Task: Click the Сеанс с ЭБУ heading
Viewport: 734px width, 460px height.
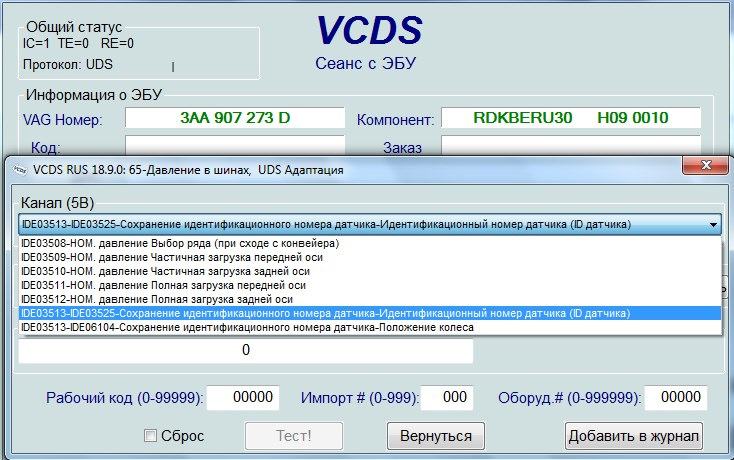Action: click(366, 63)
